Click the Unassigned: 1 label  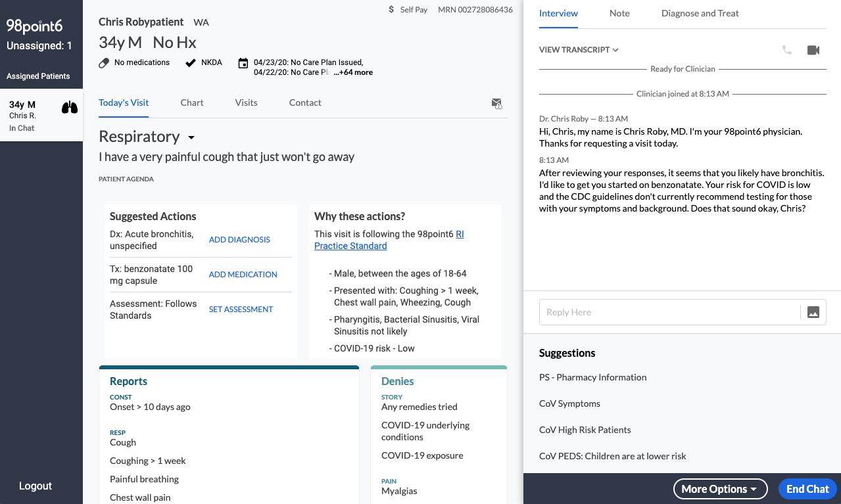39,46
